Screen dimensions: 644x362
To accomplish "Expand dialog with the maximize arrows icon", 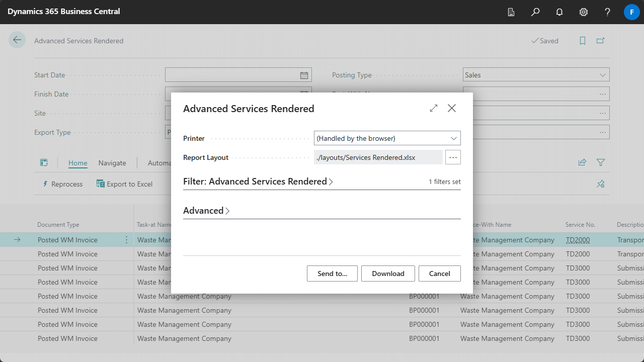I will [x=434, y=108].
